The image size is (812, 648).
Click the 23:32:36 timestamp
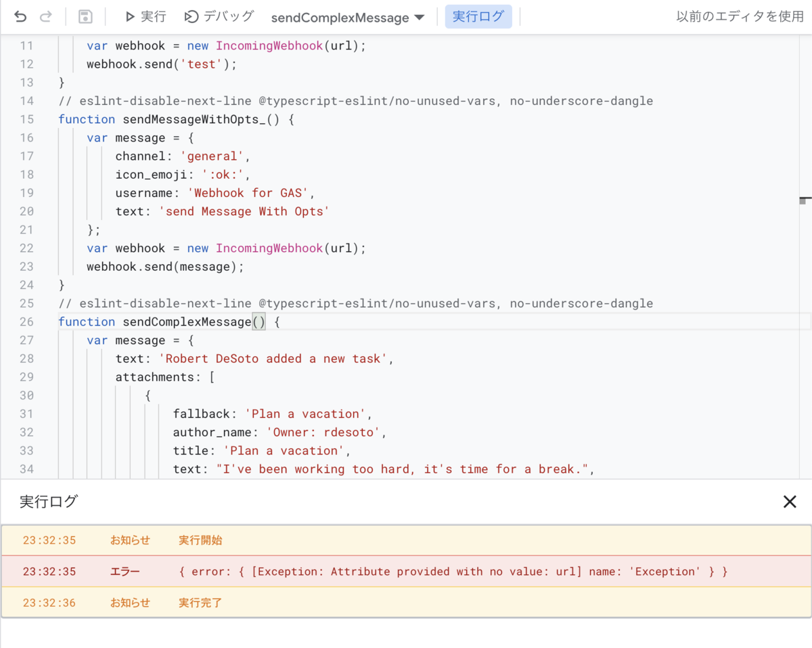[49, 603]
